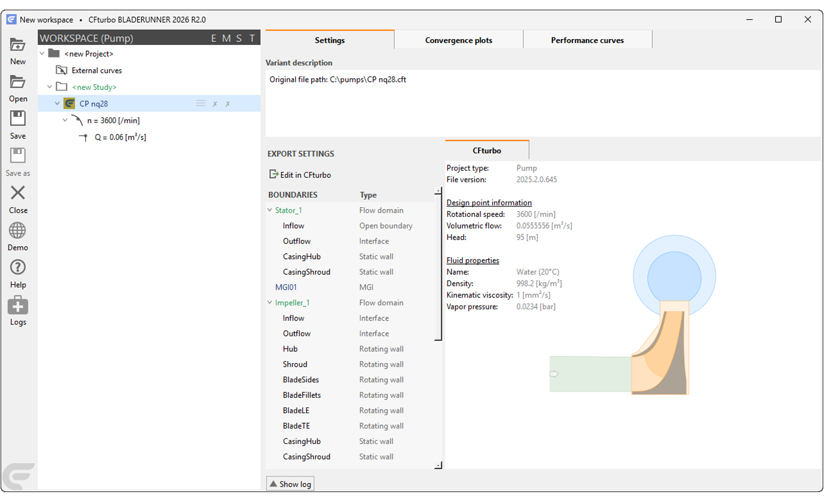The height and width of the screenshot is (504, 825).
Task: Collapse the n = 3600 [/min] node
Action: 65,120
